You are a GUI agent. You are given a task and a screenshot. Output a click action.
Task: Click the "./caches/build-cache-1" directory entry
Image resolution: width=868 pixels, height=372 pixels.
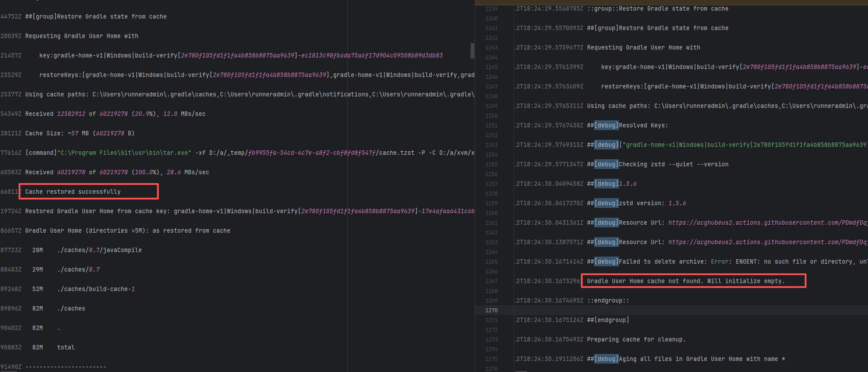coord(96,289)
